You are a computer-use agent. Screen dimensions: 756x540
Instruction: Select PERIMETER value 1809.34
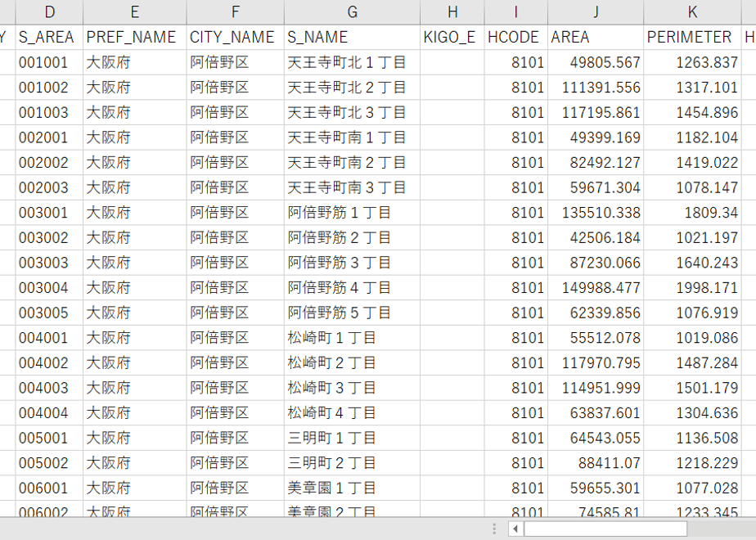(692, 213)
